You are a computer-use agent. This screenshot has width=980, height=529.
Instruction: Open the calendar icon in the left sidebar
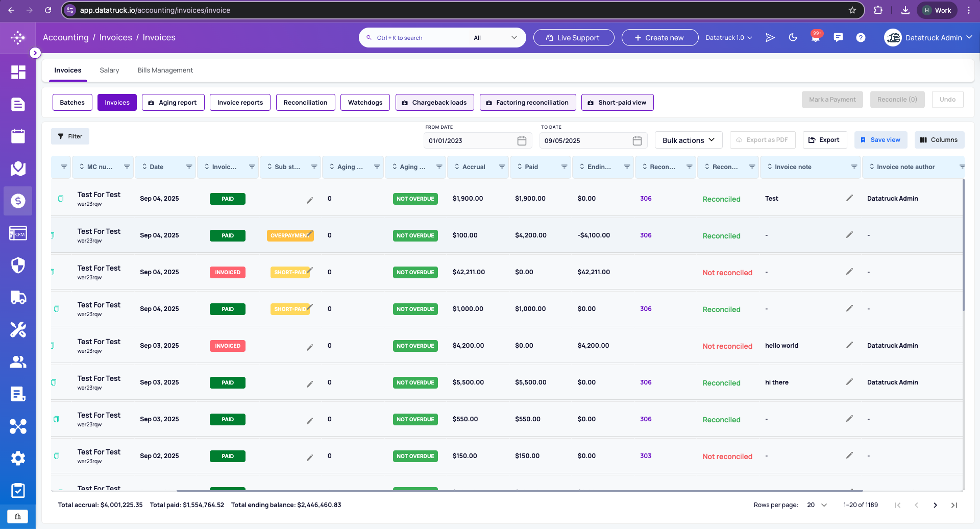[18, 136]
